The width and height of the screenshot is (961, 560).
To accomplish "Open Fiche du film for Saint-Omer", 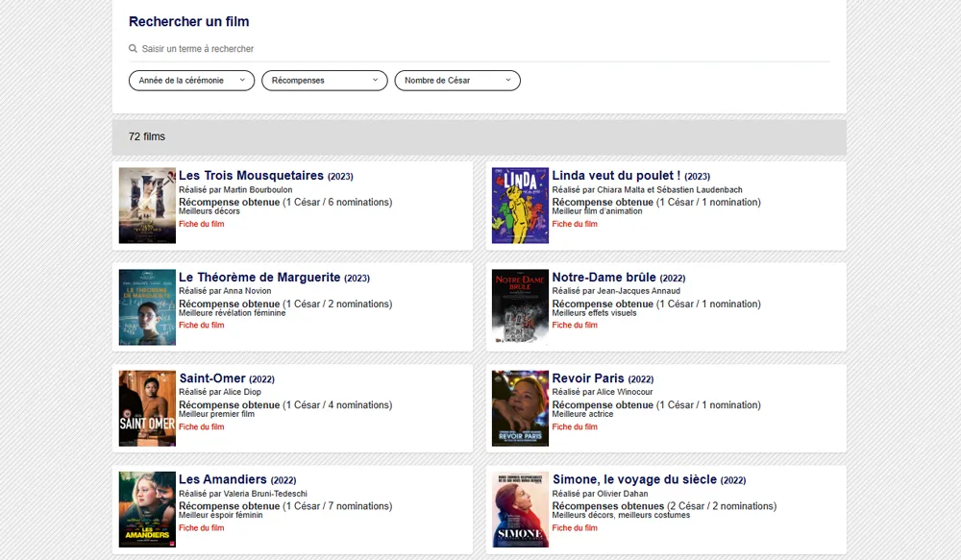I will pos(201,427).
